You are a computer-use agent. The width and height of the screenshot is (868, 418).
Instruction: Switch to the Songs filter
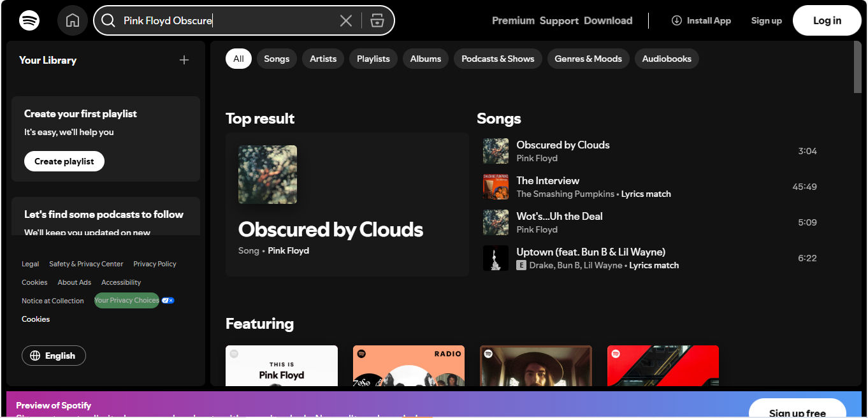point(277,58)
